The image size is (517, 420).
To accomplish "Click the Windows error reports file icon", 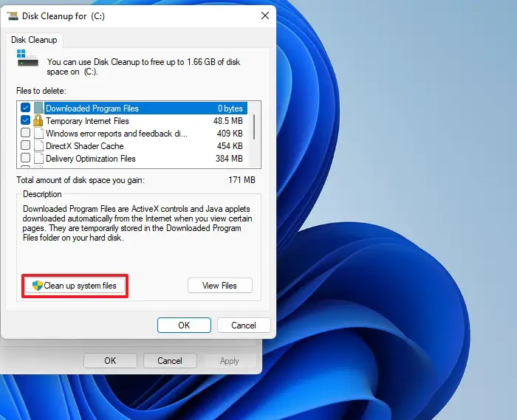I will tap(38, 133).
